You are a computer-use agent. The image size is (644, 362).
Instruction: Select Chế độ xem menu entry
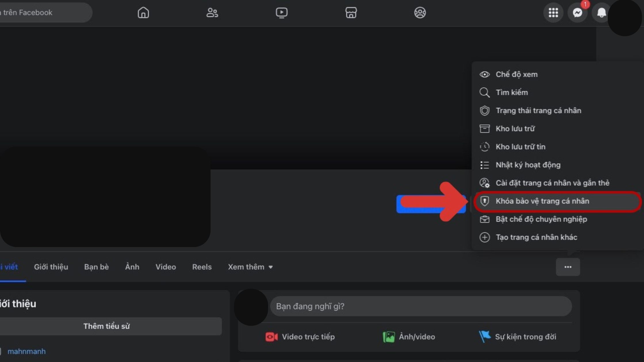pos(557,74)
